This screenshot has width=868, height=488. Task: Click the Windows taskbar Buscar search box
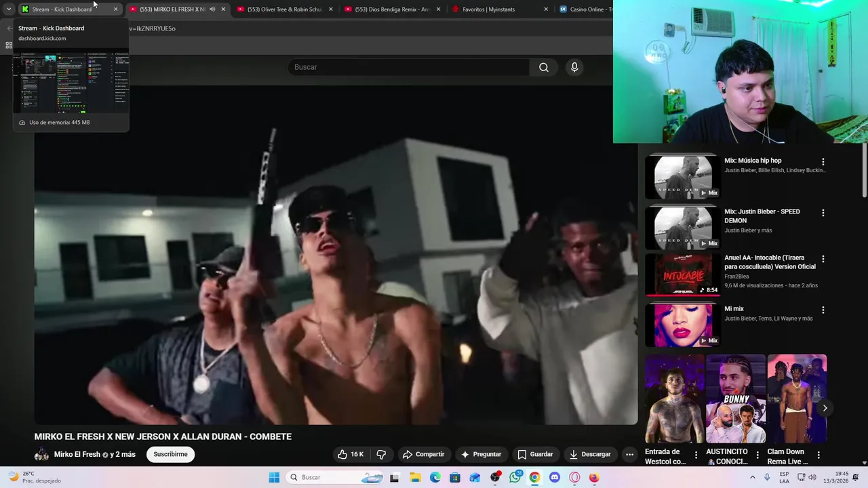(334, 477)
